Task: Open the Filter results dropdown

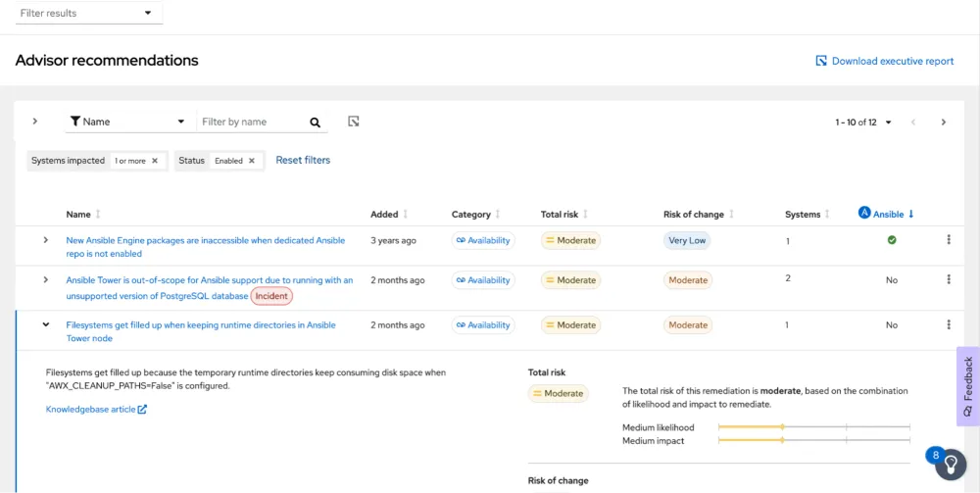Action: 86,14
